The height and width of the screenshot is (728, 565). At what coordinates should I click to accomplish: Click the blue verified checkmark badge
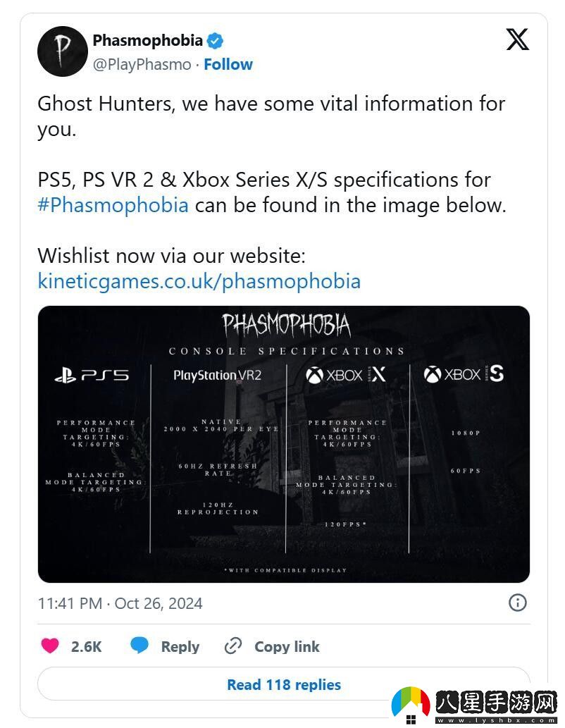(215, 41)
